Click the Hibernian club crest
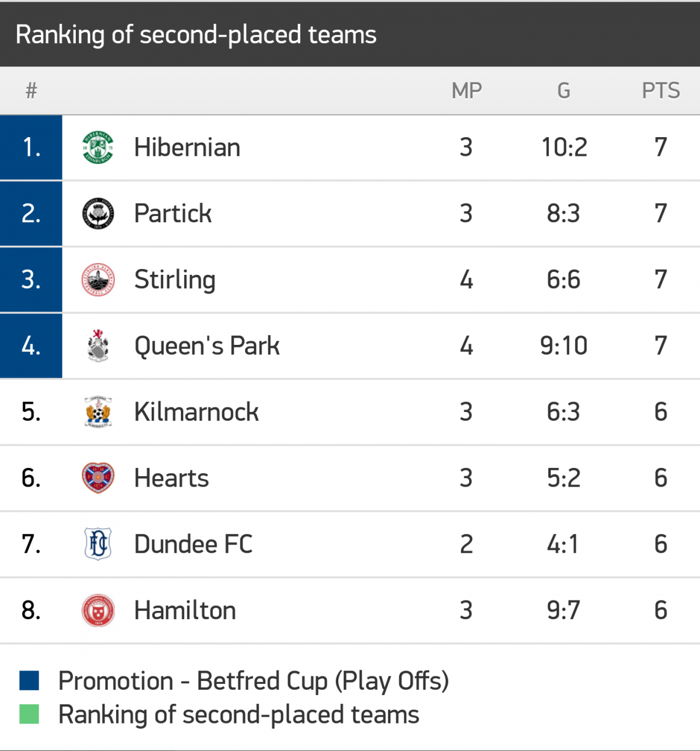 click(x=98, y=148)
